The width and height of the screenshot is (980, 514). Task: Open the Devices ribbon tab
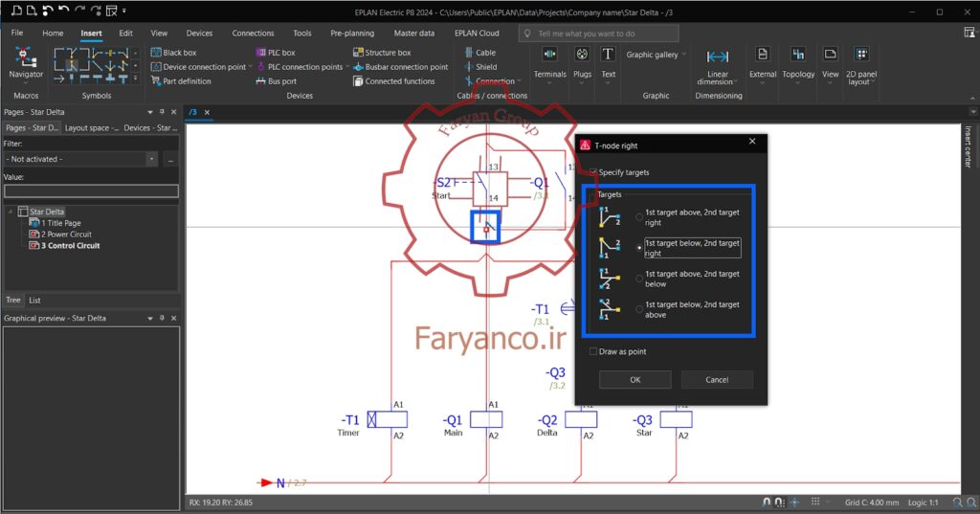pos(199,34)
